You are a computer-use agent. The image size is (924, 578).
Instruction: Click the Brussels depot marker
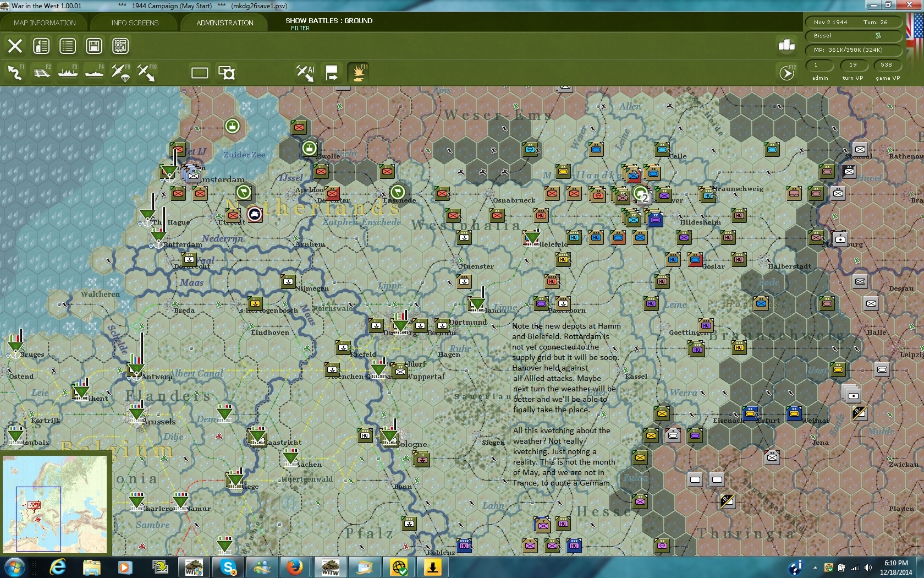137,413
